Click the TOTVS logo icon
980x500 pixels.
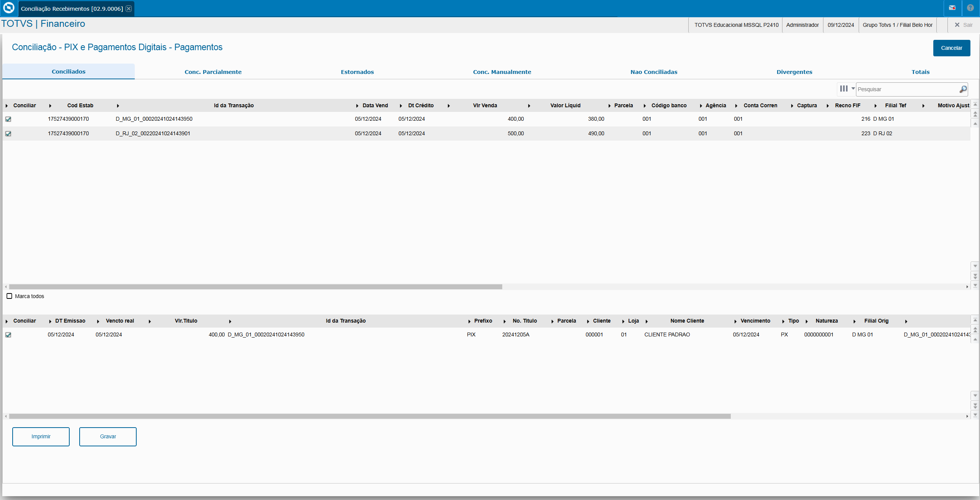click(x=8, y=8)
